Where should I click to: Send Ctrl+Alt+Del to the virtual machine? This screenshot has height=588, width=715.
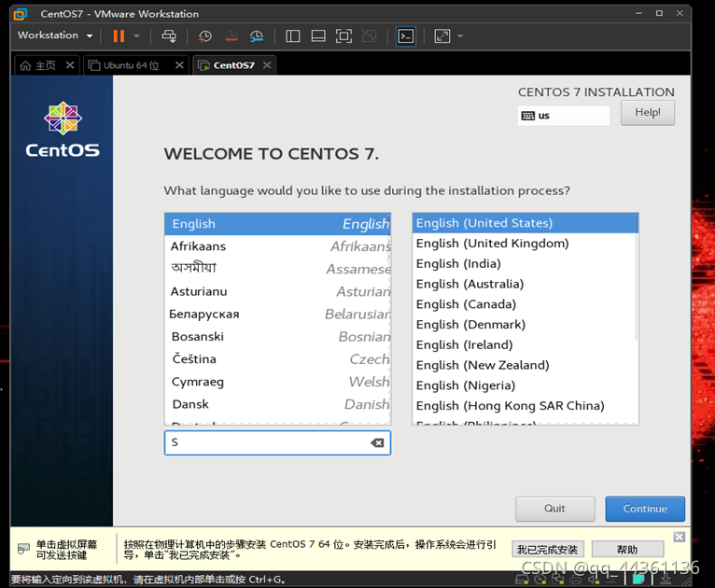169,36
